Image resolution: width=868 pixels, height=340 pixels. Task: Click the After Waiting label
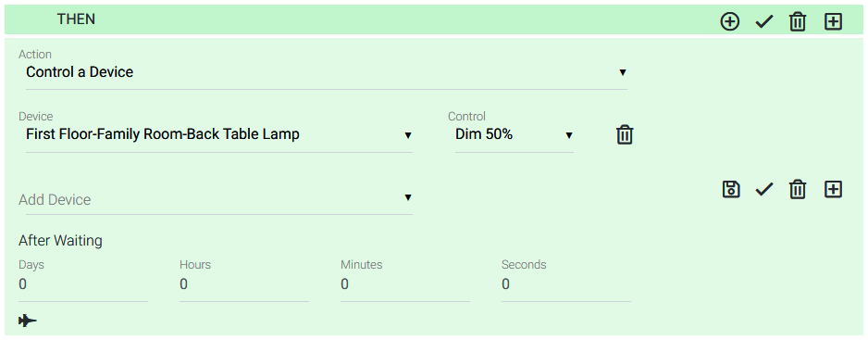(x=60, y=241)
